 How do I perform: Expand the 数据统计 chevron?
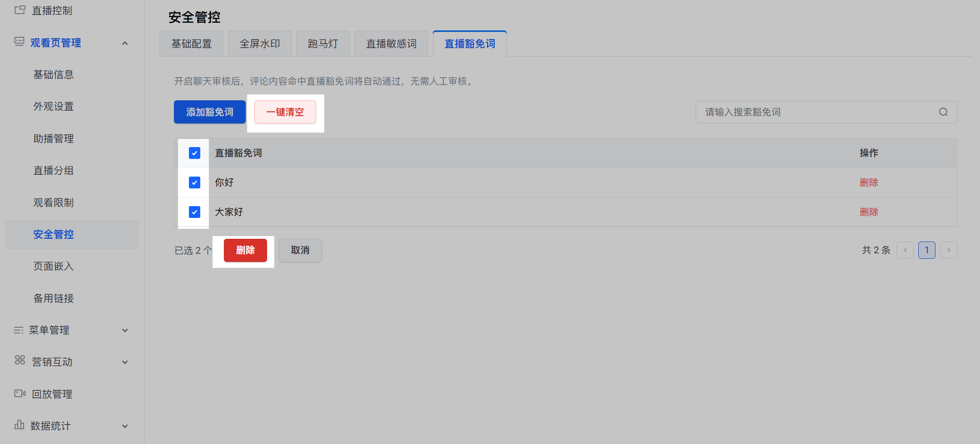click(x=125, y=426)
